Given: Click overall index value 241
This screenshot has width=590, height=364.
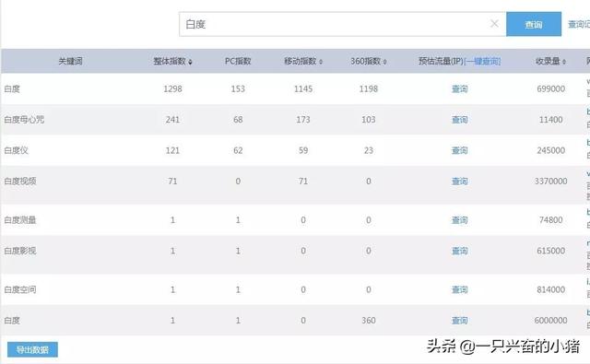Looking at the screenshot, I should (172, 120).
